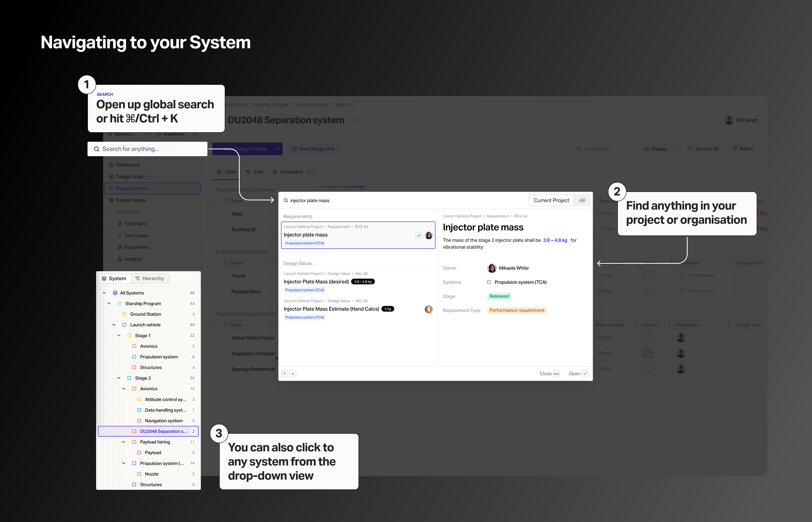
Task: Click the question-mark status icon in the 11 Nov row
Action: tap(649, 275)
